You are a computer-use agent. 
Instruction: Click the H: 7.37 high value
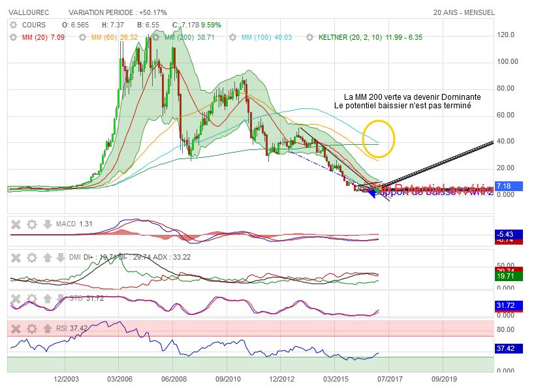coord(113,25)
